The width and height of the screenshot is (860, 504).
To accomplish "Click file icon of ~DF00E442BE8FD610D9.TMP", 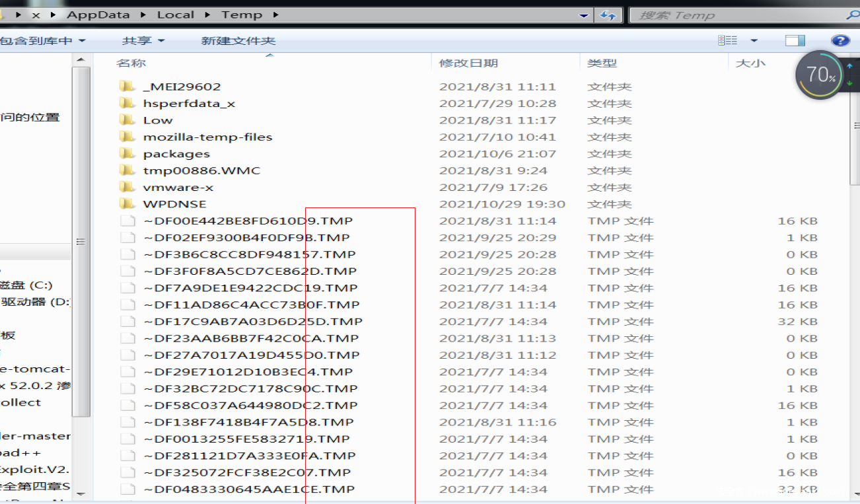I will pos(127,221).
